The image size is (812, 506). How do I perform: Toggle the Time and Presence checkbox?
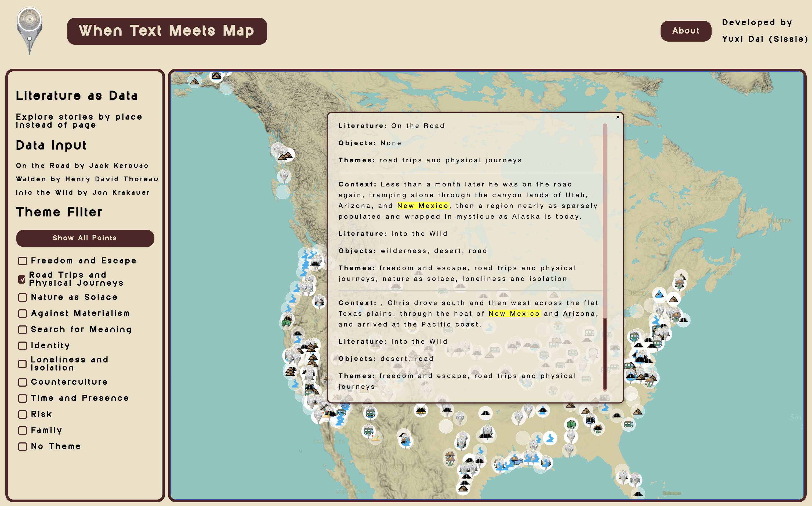point(23,398)
